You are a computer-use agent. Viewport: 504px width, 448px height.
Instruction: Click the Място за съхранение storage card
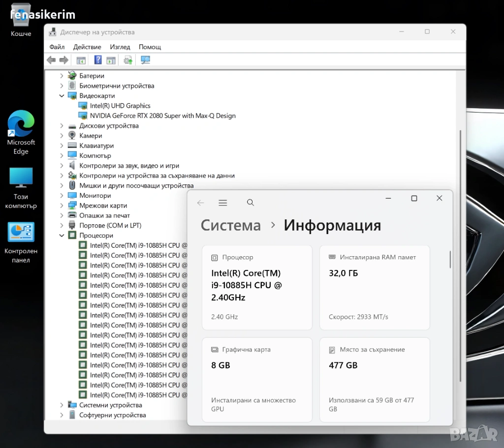(375, 379)
